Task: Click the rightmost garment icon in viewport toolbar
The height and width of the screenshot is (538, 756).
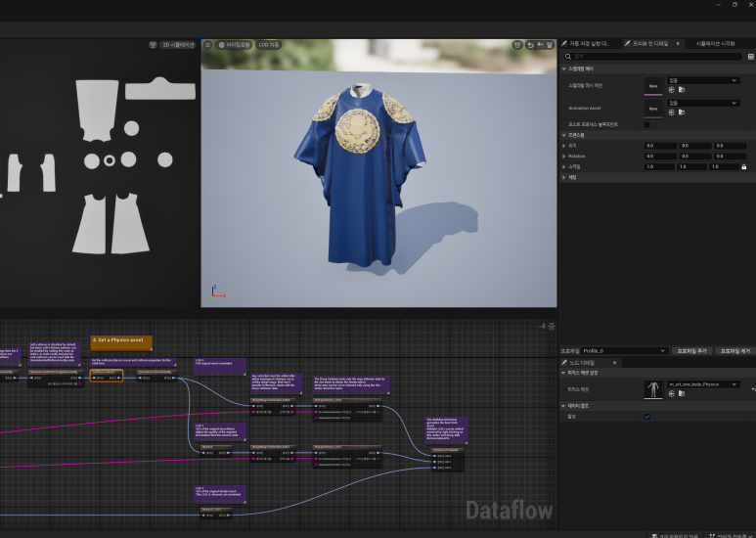Action: 550,45
